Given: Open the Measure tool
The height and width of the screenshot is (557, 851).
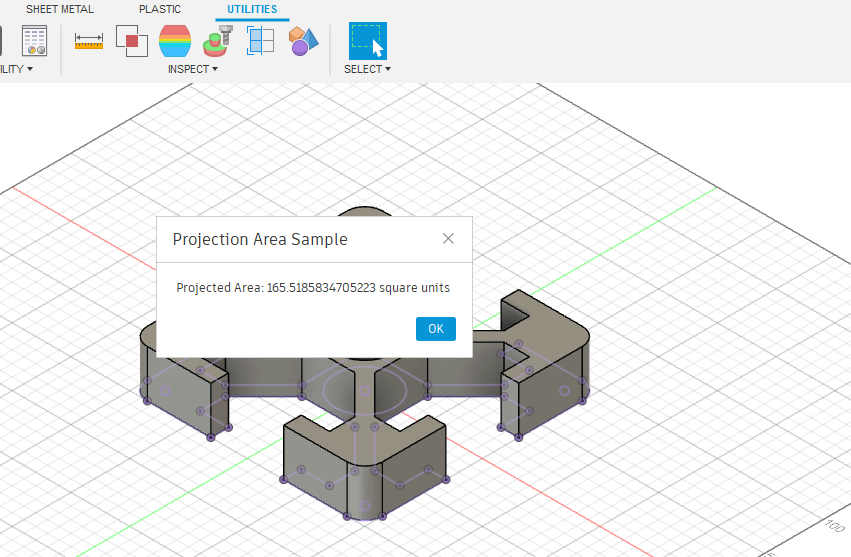Looking at the screenshot, I should pyautogui.click(x=88, y=41).
